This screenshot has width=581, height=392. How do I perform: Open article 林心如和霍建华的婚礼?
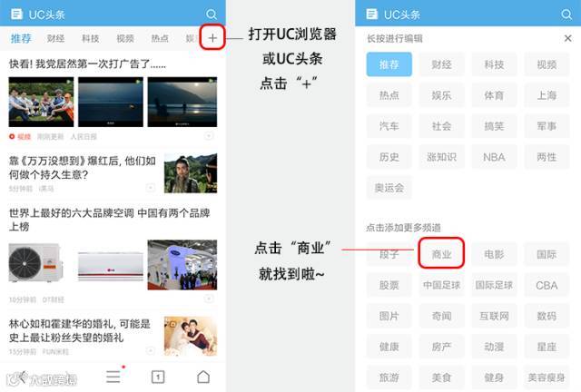tap(80, 330)
